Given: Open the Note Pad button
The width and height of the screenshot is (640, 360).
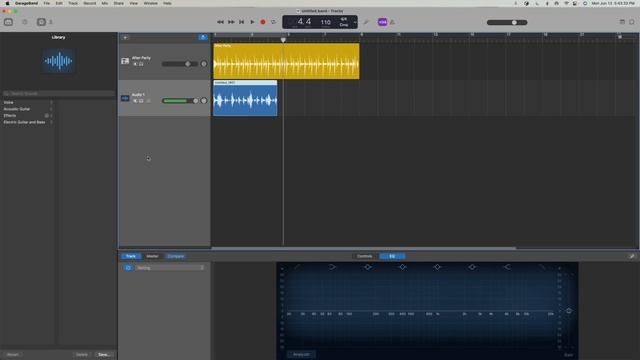Looking at the screenshot, I should point(622,22).
